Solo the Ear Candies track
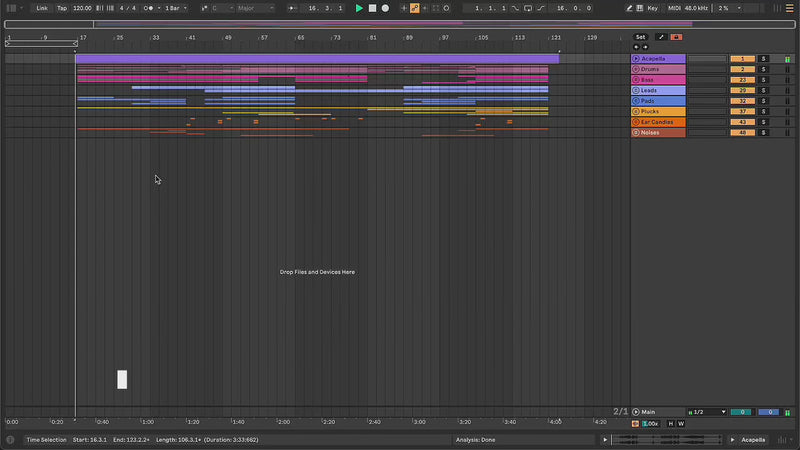Screen dimensions: 800x450 coord(763,122)
